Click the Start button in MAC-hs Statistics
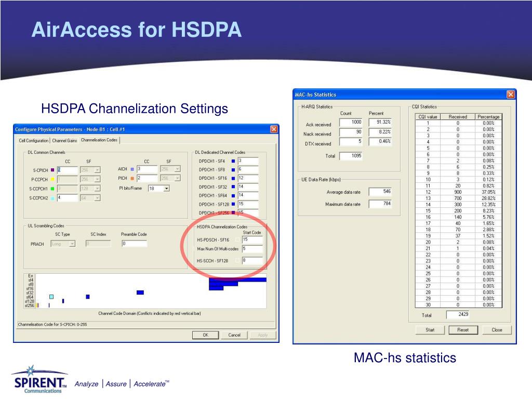The width and height of the screenshot is (532, 399). (x=430, y=330)
